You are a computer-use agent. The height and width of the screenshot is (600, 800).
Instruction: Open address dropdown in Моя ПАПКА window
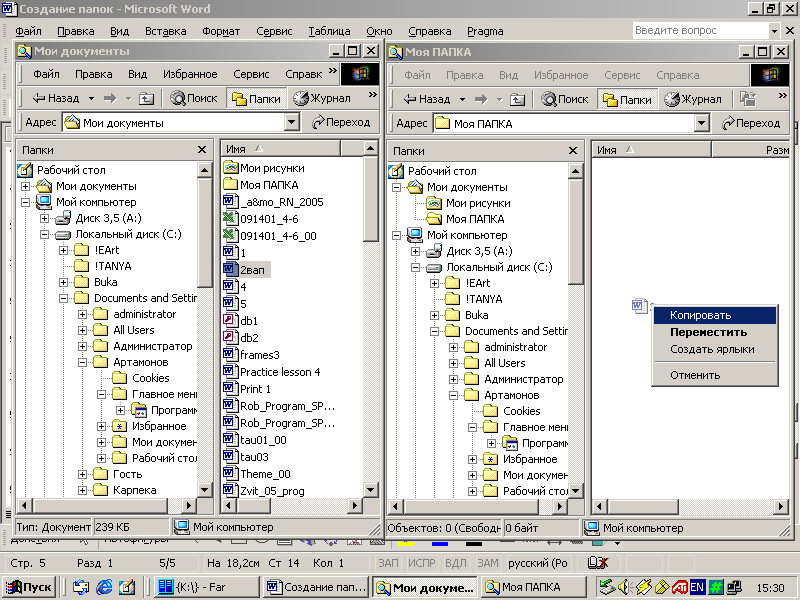(702, 123)
